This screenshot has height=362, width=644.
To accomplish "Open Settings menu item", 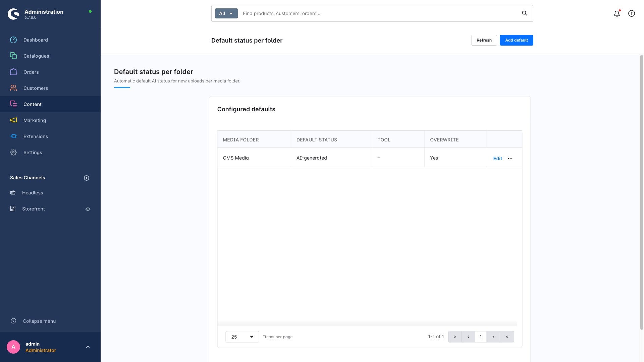I will pyautogui.click(x=50, y=153).
